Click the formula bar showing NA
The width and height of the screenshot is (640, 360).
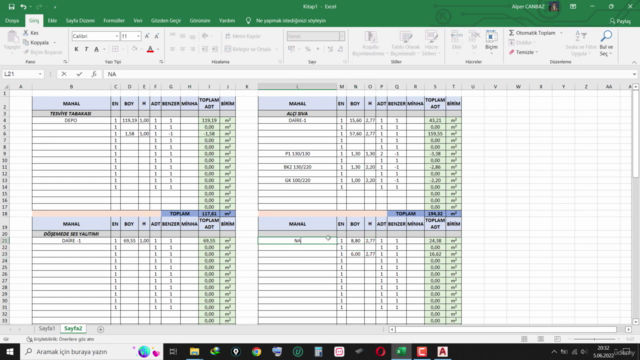pyautogui.click(x=367, y=74)
